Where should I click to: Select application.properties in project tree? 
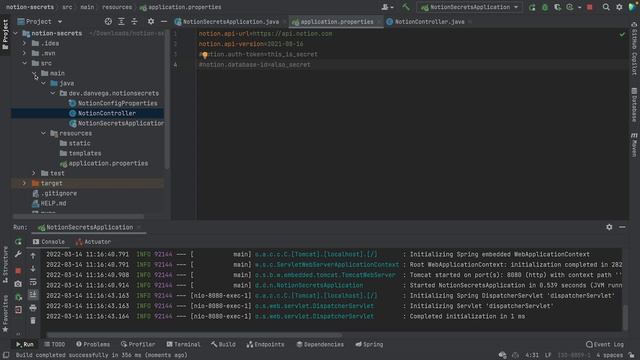point(108,163)
